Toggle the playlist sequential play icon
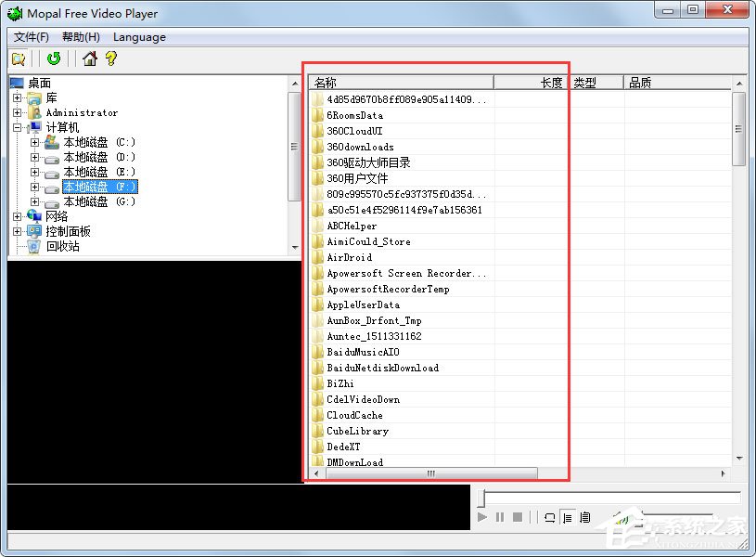Viewport: 756px width, 557px height. [x=569, y=517]
